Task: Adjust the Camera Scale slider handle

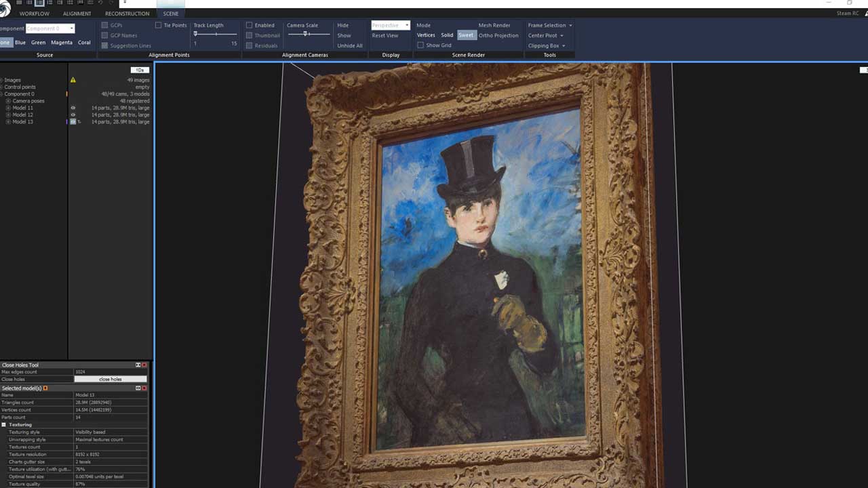Action: click(307, 34)
